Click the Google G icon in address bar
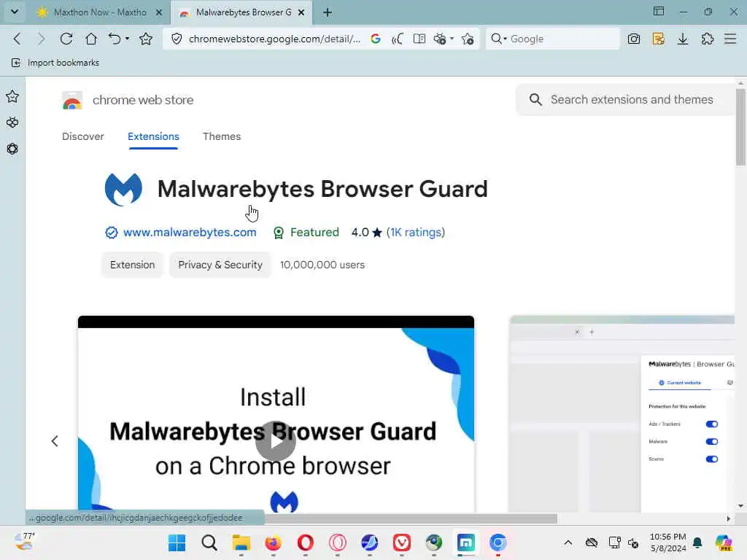 pyautogui.click(x=376, y=39)
